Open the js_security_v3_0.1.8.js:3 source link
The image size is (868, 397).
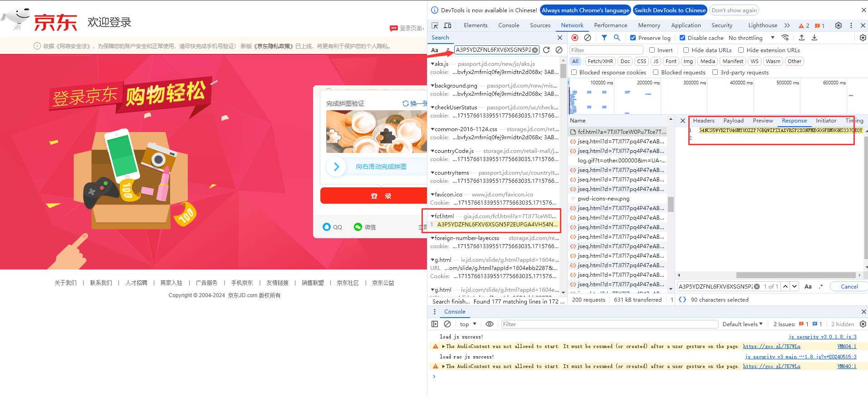[822, 337]
